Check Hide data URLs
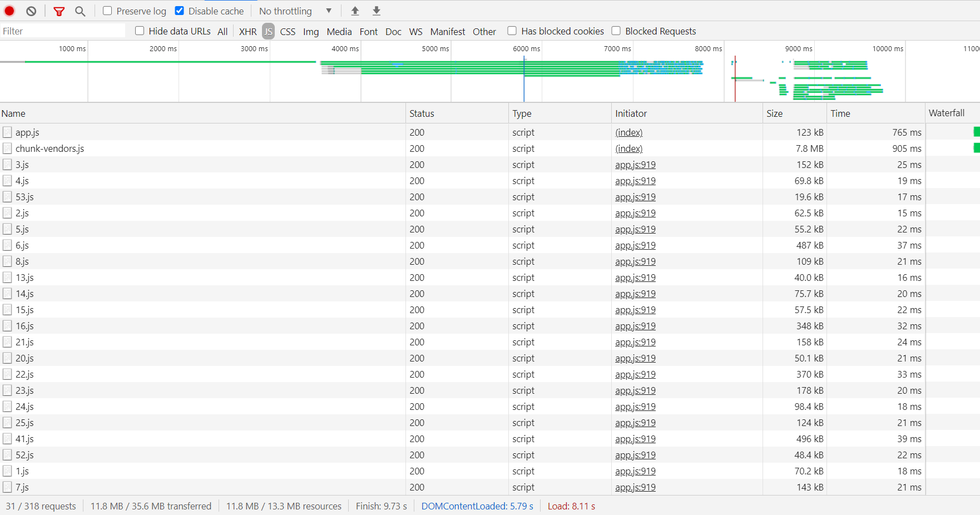This screenshot has width=980, height=515. click(139, 31)
